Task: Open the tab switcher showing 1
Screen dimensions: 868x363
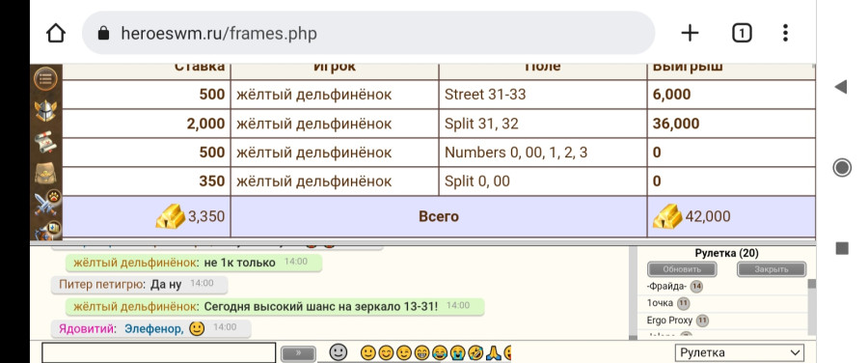Action: (x=742, y=33)
